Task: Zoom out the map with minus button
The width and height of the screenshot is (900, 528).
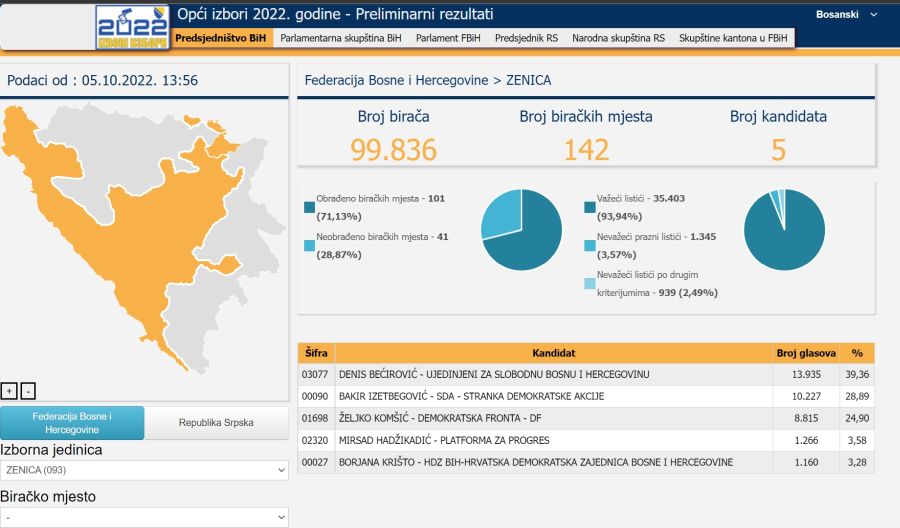Action: pyautogui.click(x=28, y=391)
